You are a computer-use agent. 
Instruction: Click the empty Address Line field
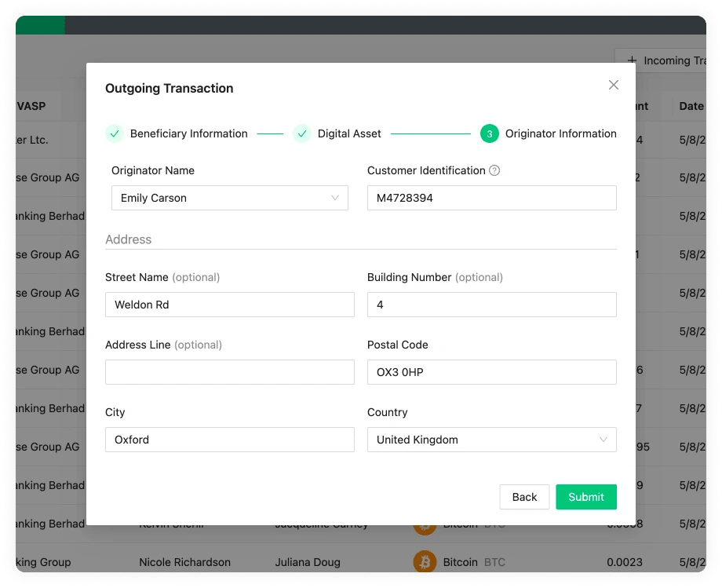pos(229,372)
